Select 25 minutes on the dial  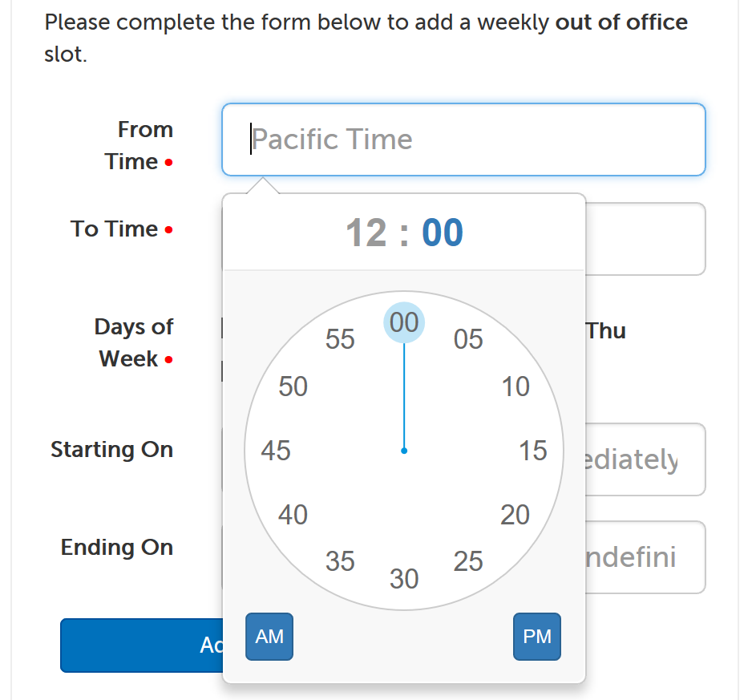pos(468,562)
